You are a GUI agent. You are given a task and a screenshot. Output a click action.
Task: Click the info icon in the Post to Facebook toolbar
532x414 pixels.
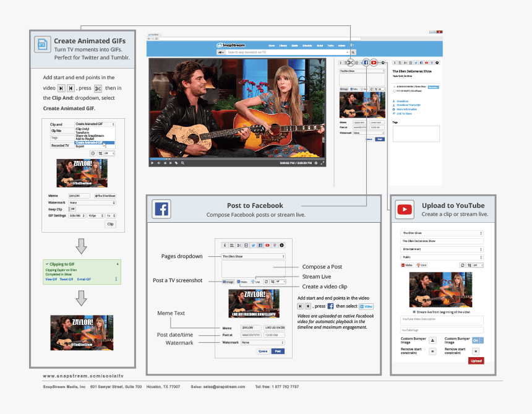[x=225, y=245]
